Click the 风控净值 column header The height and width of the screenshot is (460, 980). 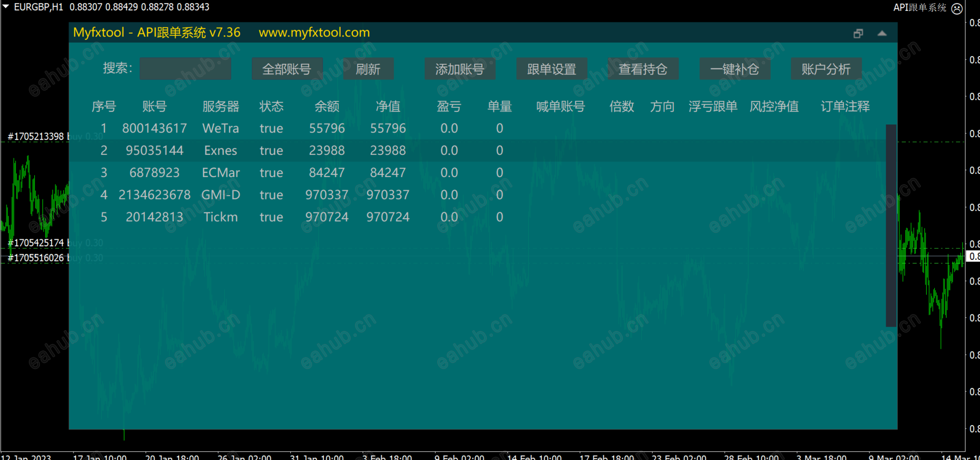coord(774,106)
